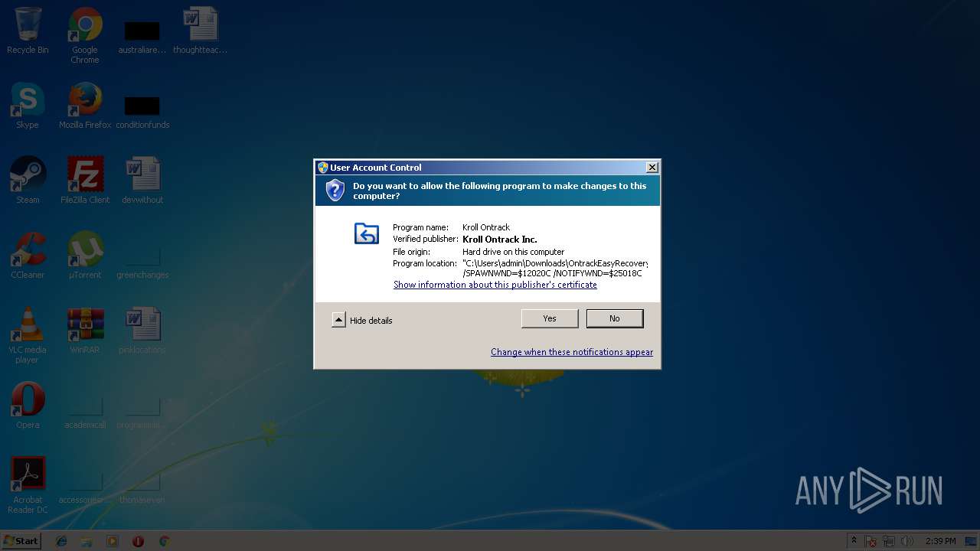Screen dimensions: 980x551
Task: Open the Start menu
Action: tap(21, 540)
